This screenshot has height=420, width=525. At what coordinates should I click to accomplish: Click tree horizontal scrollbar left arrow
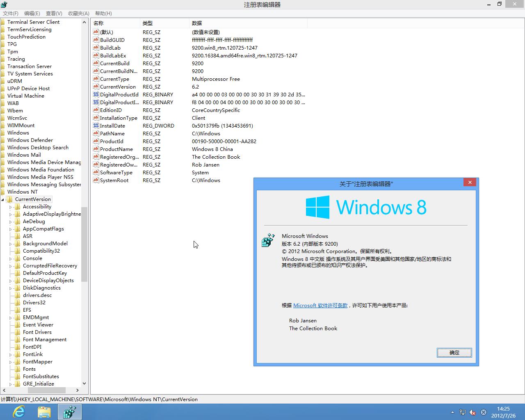tap(3, 390)
